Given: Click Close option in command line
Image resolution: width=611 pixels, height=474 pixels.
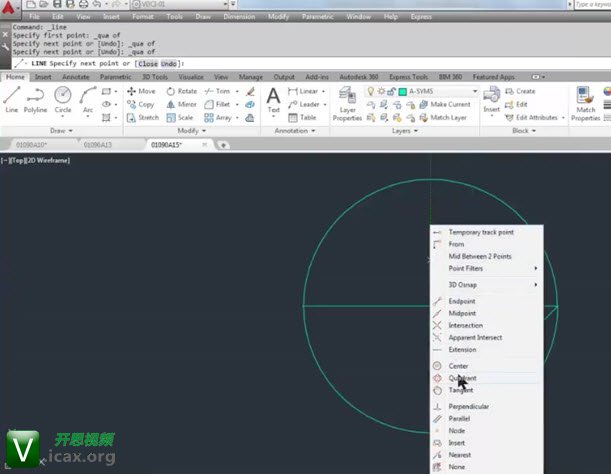Looking at the screenshot, I should pyautogui.click(x=148, y=64).
